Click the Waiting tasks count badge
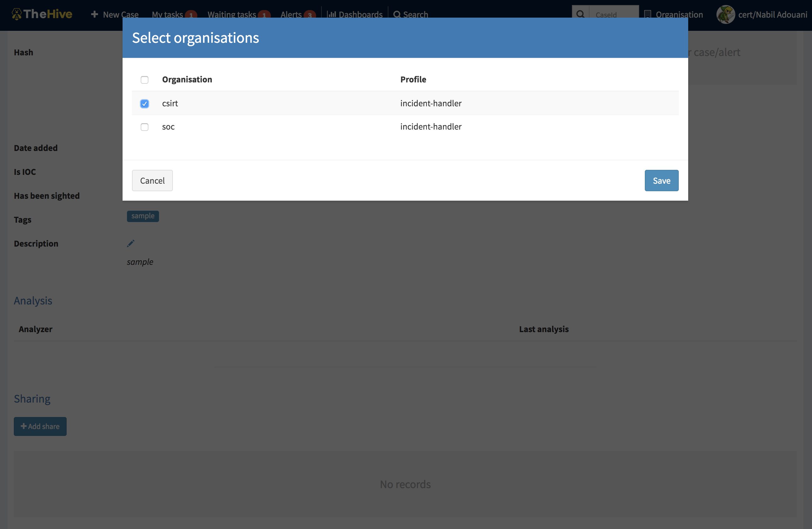The image size is (812, 529). (x=264, y=15)
